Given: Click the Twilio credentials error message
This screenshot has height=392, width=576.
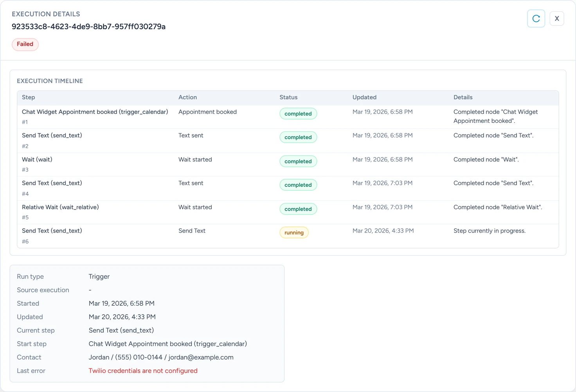Looking at the screenshot, I should point(143,371).
